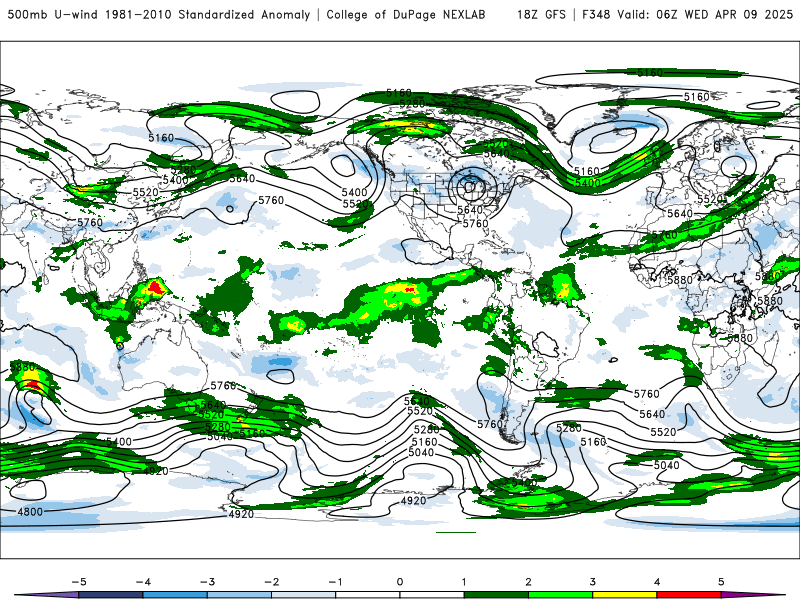
Task: Click the '18Z GFS' model run text
Action: [x=541, y=14]
